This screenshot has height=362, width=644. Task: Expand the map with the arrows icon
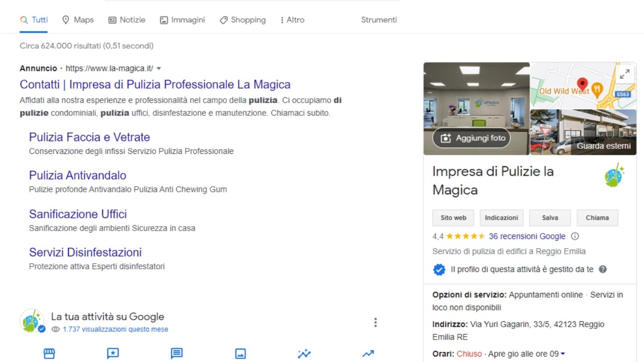tap(625, 74)
